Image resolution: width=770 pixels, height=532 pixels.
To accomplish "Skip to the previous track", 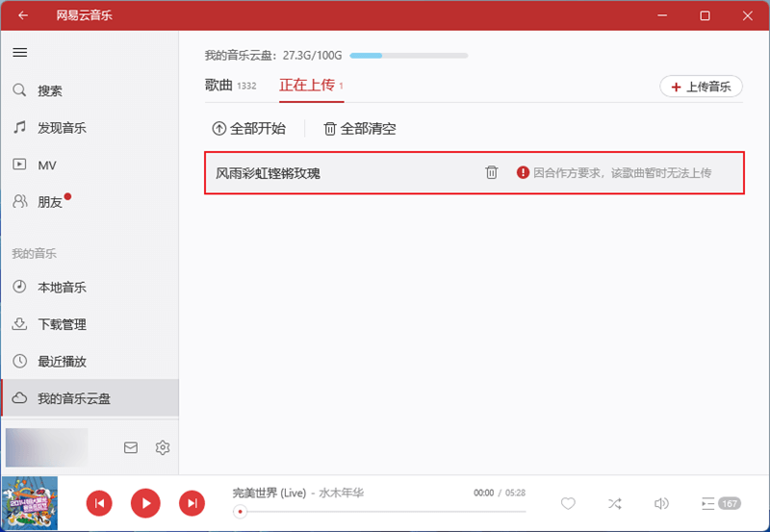I will coord(99,503).
